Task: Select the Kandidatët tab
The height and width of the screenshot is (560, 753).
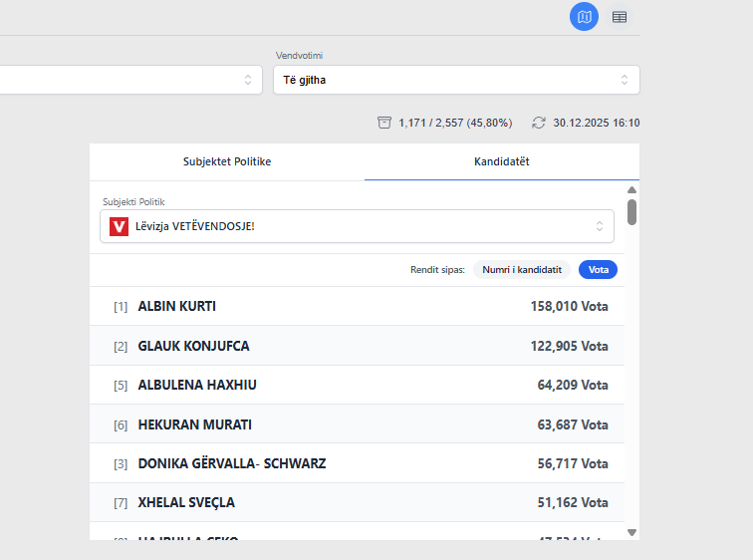Action: [x=502, y=161]
